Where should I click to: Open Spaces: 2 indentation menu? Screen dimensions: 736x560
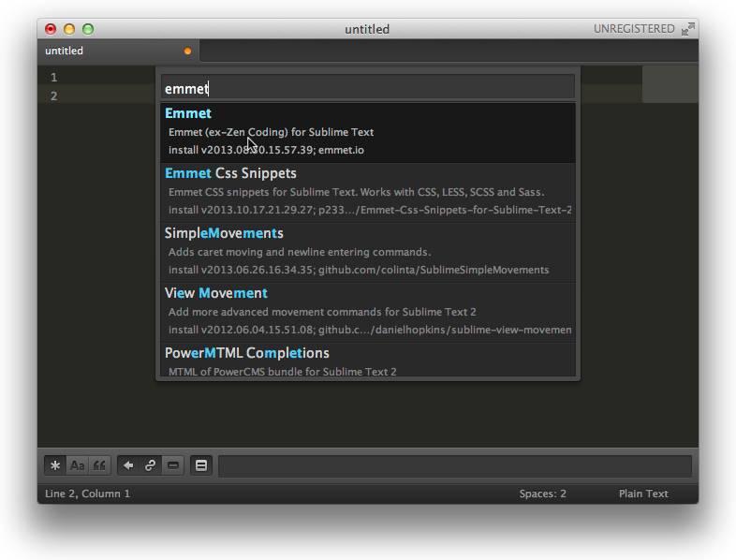[542, 494]
